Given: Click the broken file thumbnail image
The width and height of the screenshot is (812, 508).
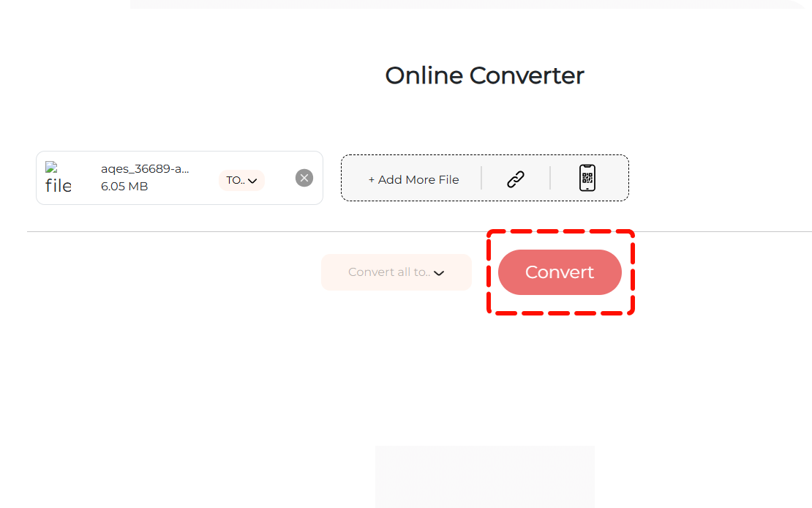Looking at the screenshot, I should click(x=51, y=168).
